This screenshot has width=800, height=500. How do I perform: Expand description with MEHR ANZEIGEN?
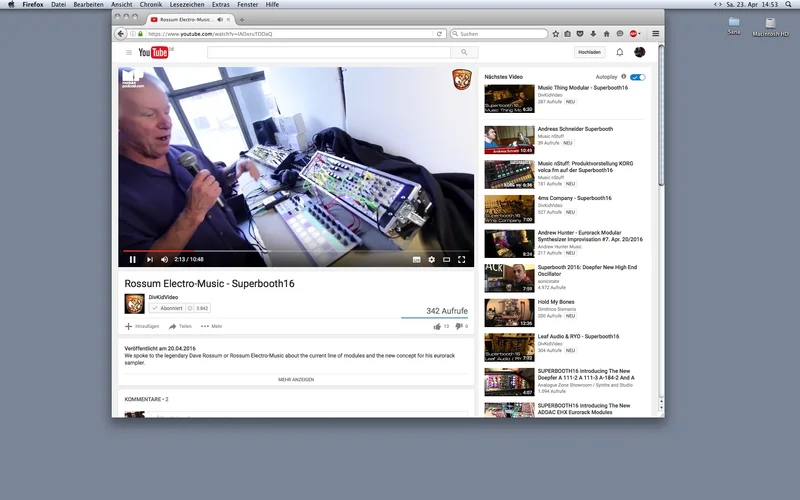point(296,380)
